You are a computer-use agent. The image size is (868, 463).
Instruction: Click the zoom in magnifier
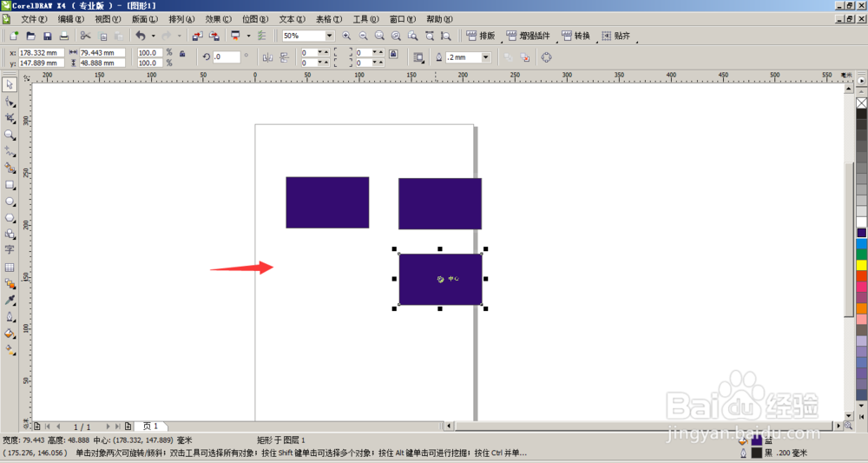coord(346,36)
